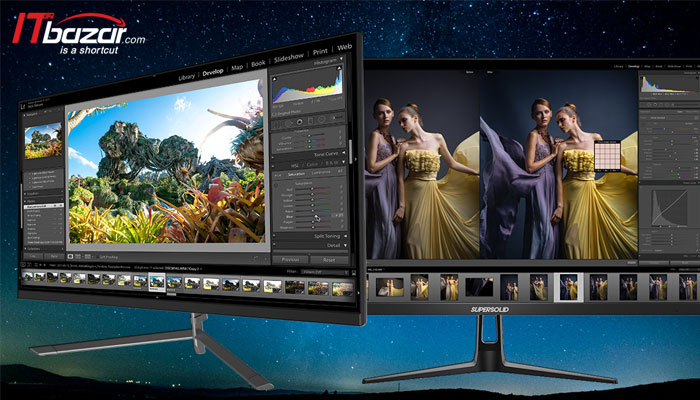Click the Before label on right monitor
Screen dimensions: 700x400
[x=470, y=72]
